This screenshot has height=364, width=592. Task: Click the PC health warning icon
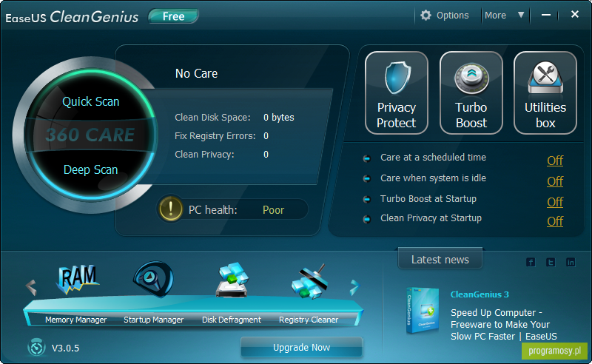(171, 208)
